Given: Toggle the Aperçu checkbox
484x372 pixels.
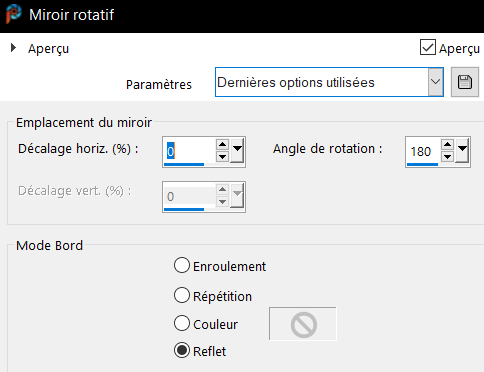Looking at the screenshot, I should coord(428,47).
